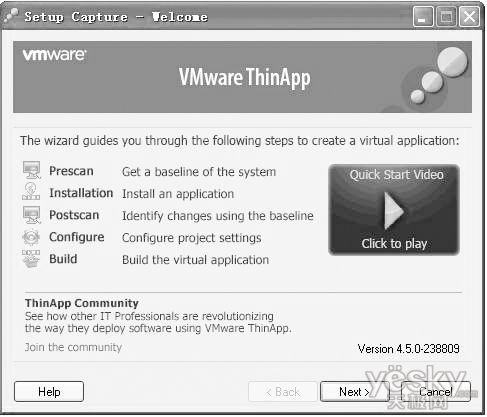Click the Help button

point(49,392)
